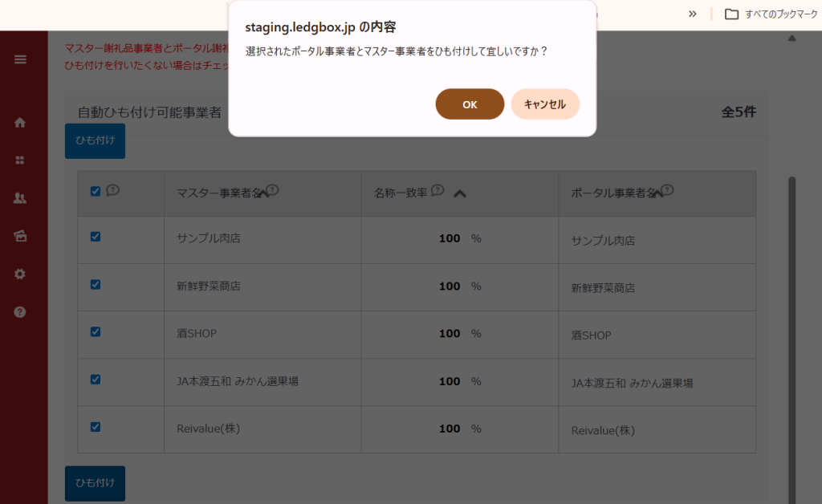The width and height of the screenshot is (822, 504).
Task: Open the grid dashboard icon in the sidebar
Action: 20,161
